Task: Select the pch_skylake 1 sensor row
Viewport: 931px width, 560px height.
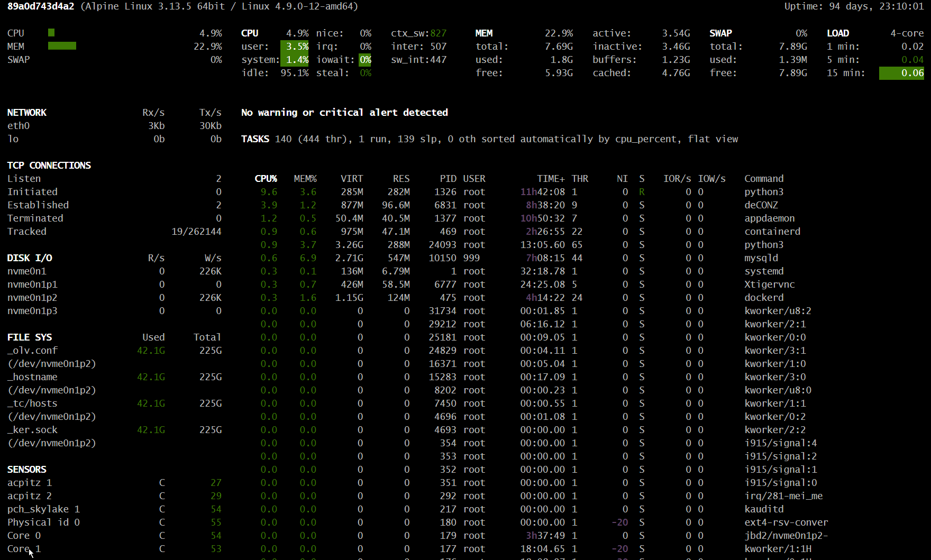Action: (x=114, y=509)
